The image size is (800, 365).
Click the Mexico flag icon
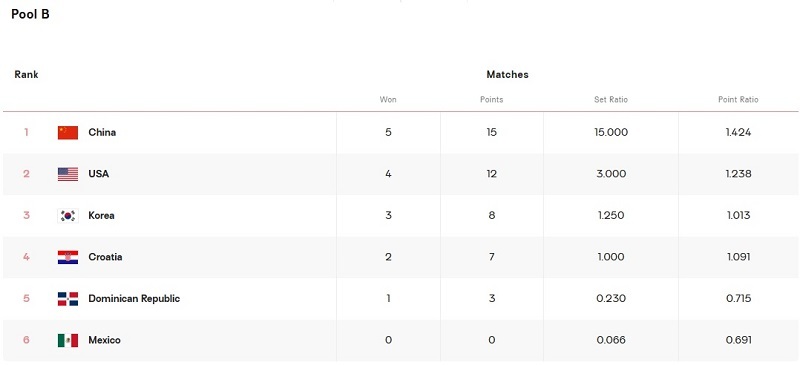pos(68,340)
